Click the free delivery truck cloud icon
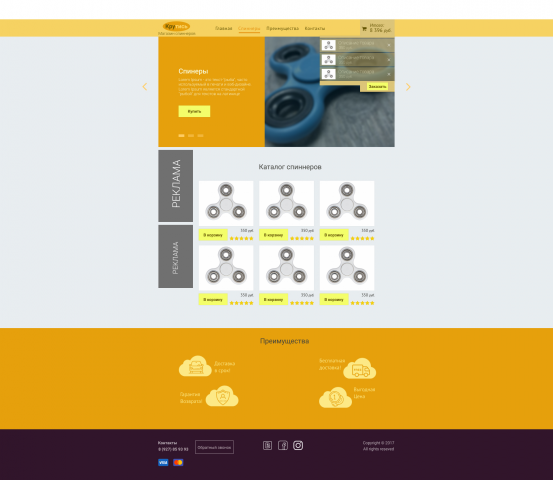 tap(360, 369)
